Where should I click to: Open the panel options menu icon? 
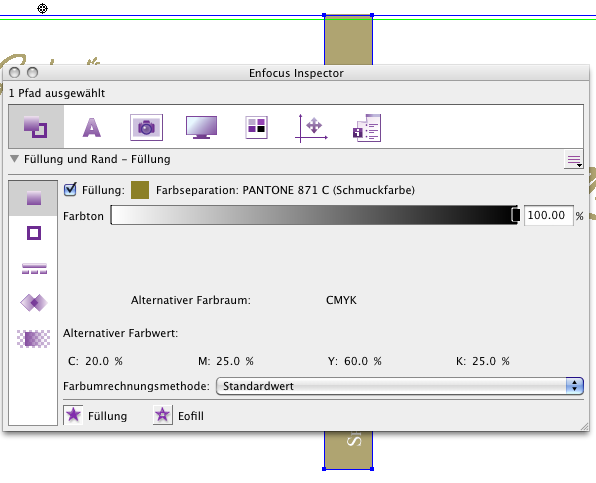(x=574, y=160)
